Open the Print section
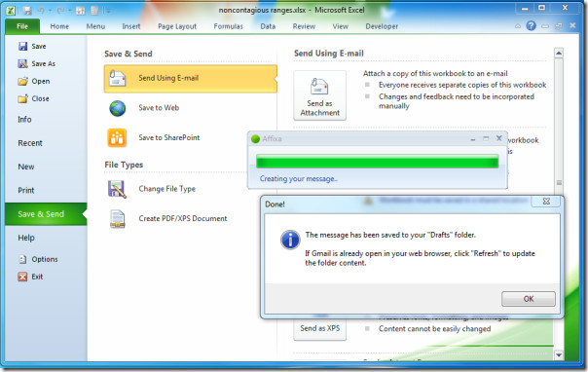The height and width of the screenshot is (372, 588). pos(26,190)
